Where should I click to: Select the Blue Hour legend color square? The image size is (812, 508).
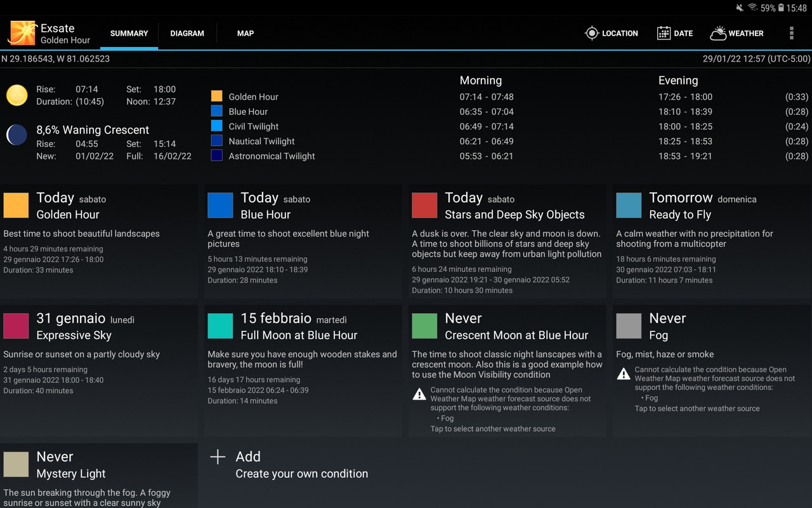coord(217,110)
